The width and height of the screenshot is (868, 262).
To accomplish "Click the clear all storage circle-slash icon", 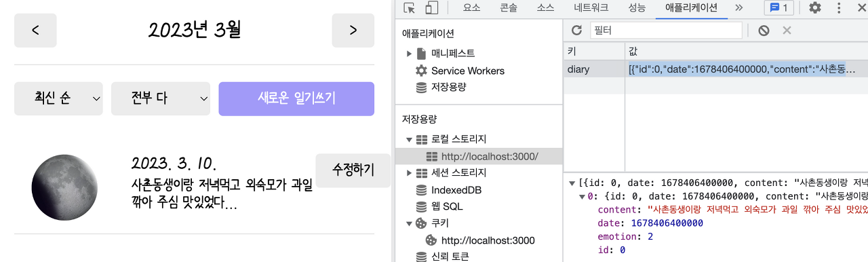I will click(x=764, y=31).
